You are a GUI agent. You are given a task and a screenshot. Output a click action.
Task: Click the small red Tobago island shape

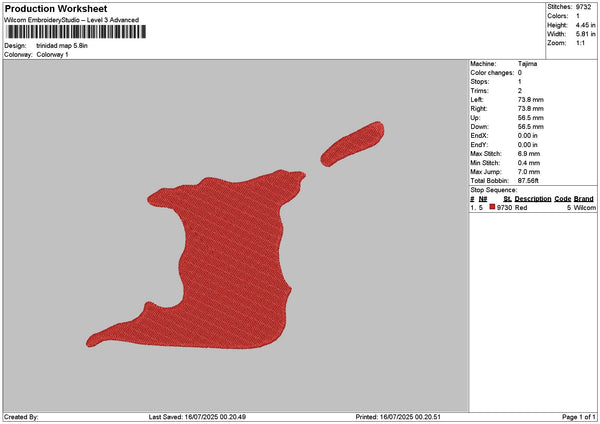coord(352,144)
